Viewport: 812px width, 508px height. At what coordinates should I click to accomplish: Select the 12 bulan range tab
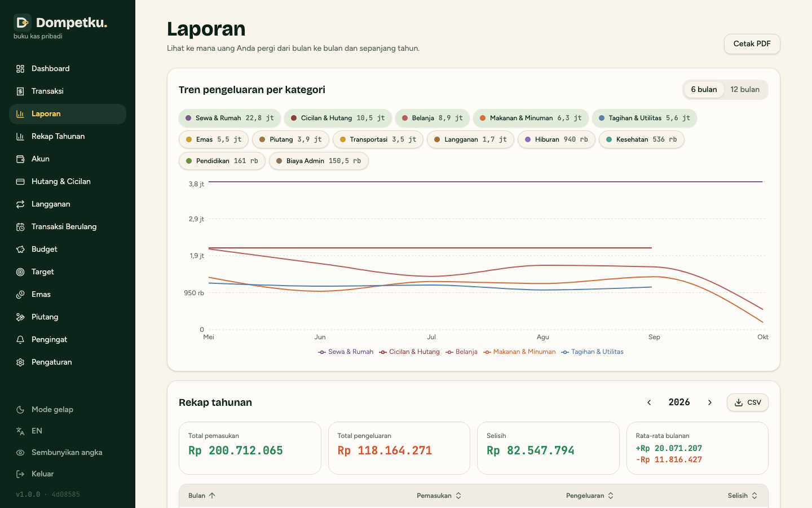coord(745,90)
